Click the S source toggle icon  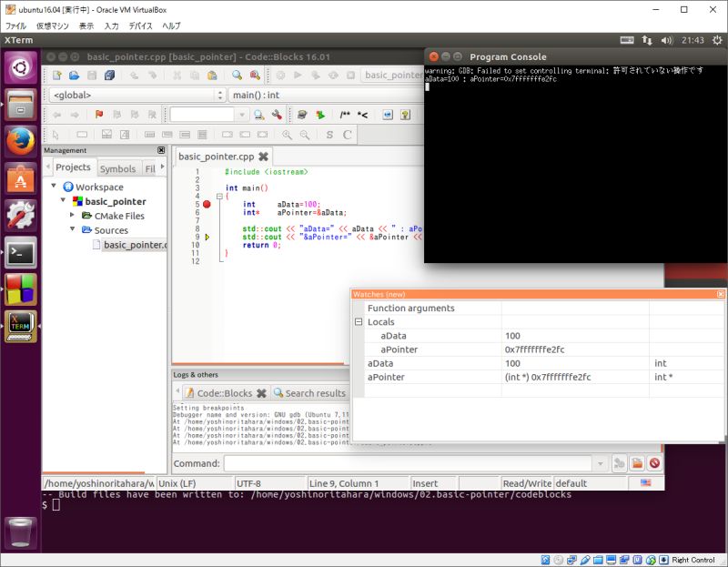tap(329, 135)
